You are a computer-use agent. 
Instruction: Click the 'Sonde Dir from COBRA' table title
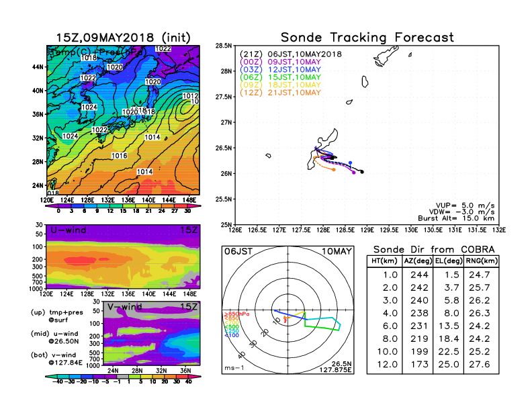point(434,250)
